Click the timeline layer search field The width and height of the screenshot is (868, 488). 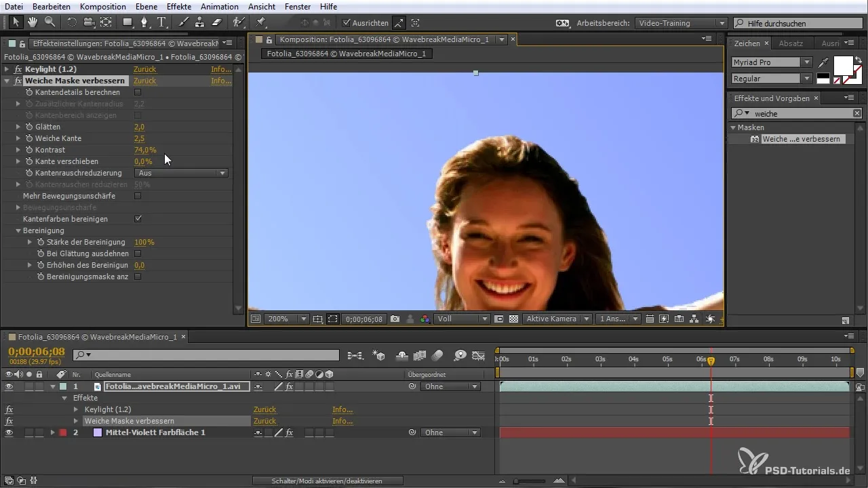tap(205, 354)
